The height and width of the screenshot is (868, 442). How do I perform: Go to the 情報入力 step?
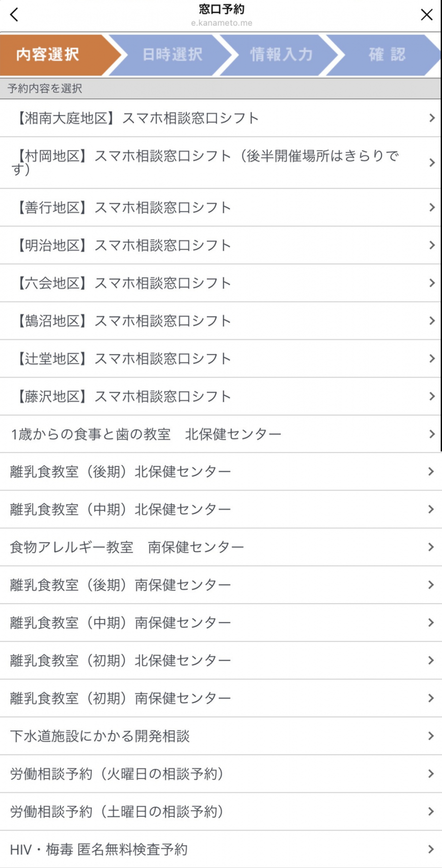pos(281,54)
